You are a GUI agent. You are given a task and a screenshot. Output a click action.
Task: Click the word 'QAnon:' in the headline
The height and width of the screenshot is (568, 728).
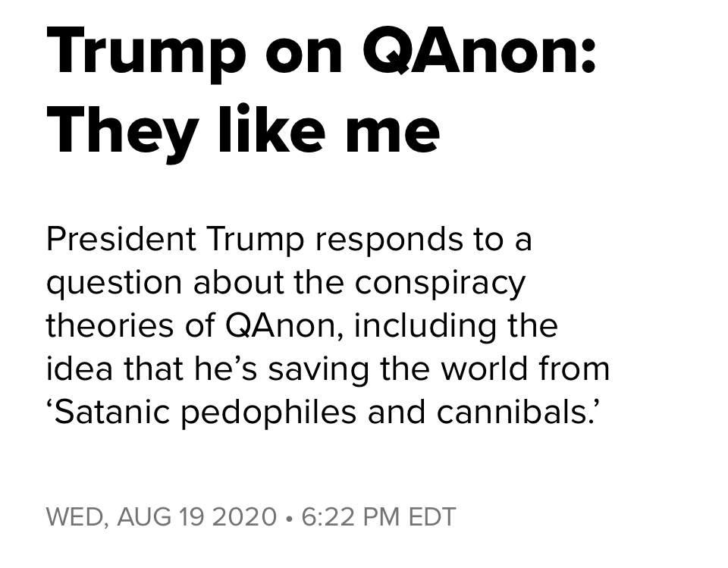pyautogui.click(x=479, y=51)
